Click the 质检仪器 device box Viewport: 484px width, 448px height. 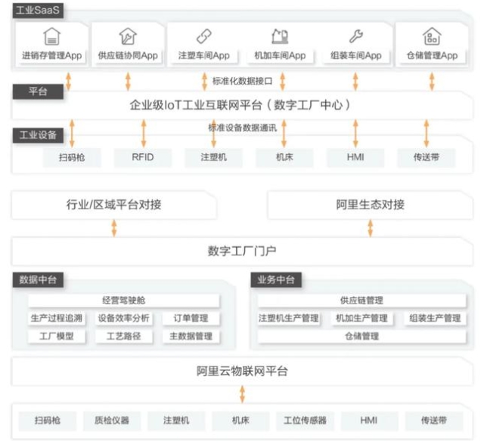pyautogui.click(x=112, y=420)
